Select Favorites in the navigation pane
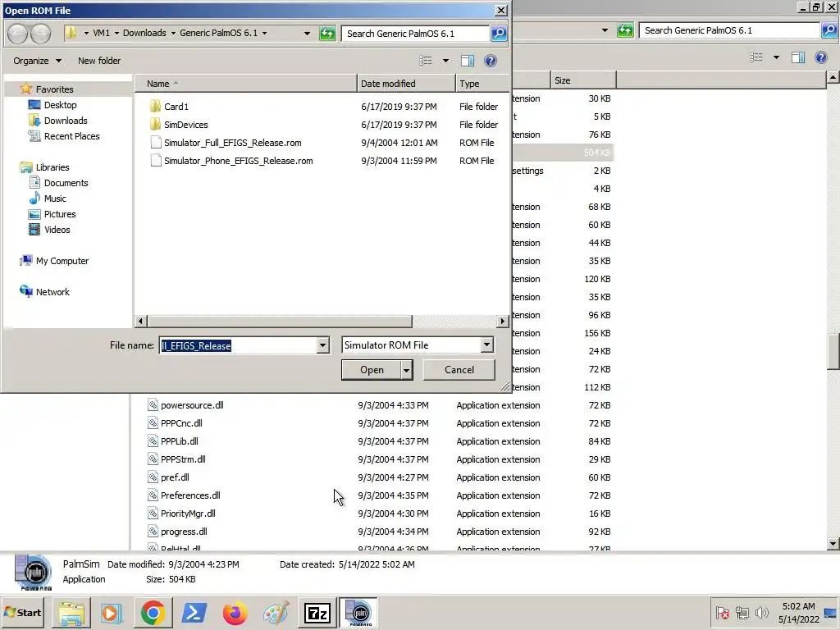 54,89
